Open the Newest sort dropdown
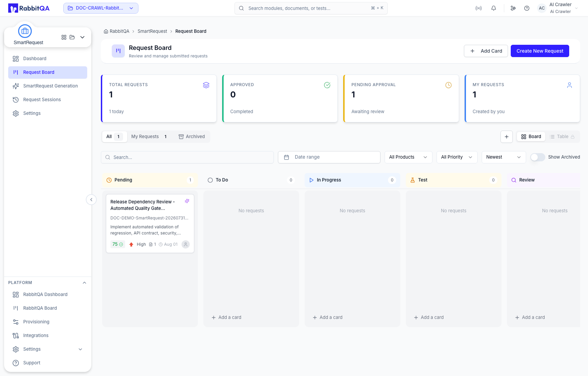This screenshot has width=588, height=376. tap(504, 157)
